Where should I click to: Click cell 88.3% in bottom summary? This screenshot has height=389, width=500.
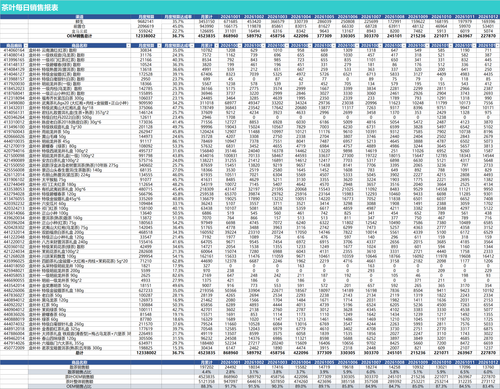[x=207, y=386]
